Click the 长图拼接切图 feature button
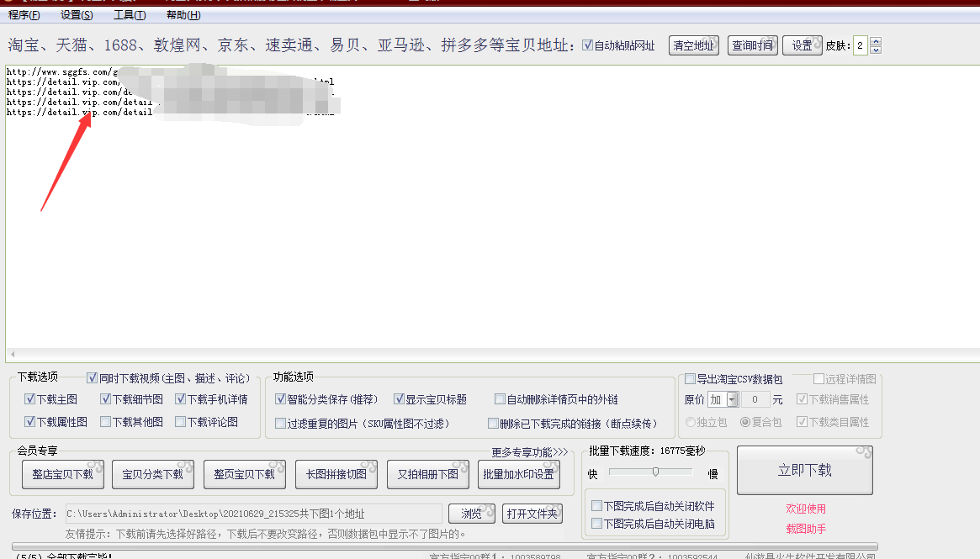The height and width of the screenshot is (559, 980). pos(335,474)
